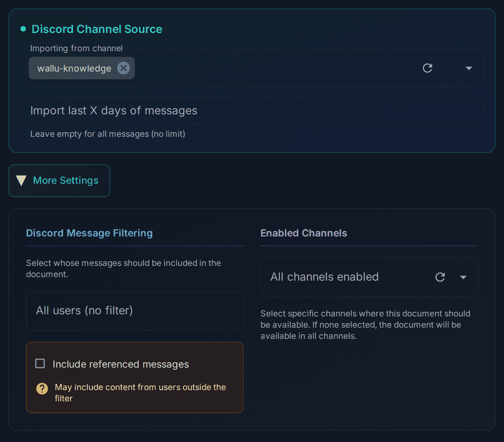Click the Import last X days field
The image size is (504, 442).
click(x=251, y=110)
